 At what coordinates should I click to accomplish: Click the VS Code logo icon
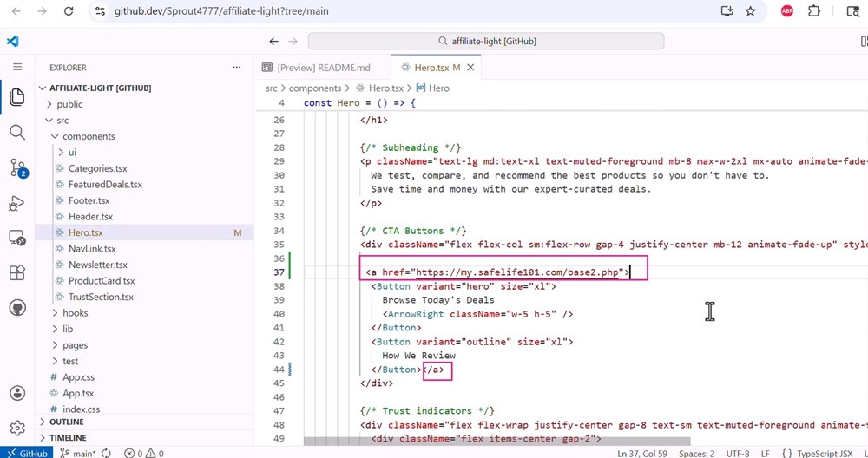(13, 41)
